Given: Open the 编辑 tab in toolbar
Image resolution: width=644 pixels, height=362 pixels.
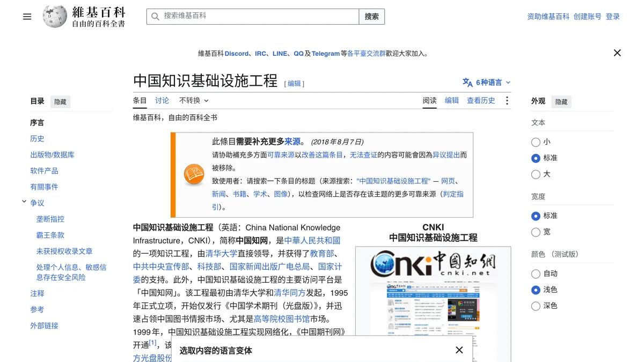Looking at the screenshot, I should coord(452,100).
